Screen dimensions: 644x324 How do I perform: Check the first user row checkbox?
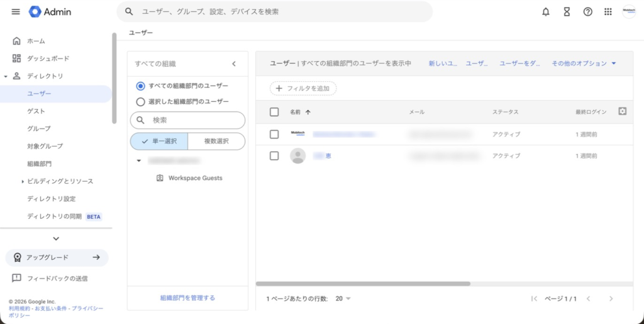point(274,134)
